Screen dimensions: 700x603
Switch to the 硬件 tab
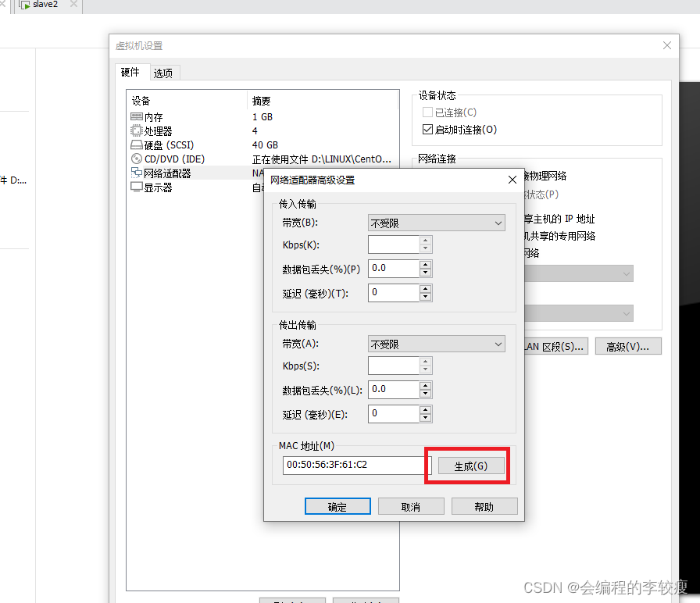tap(132, 72)
